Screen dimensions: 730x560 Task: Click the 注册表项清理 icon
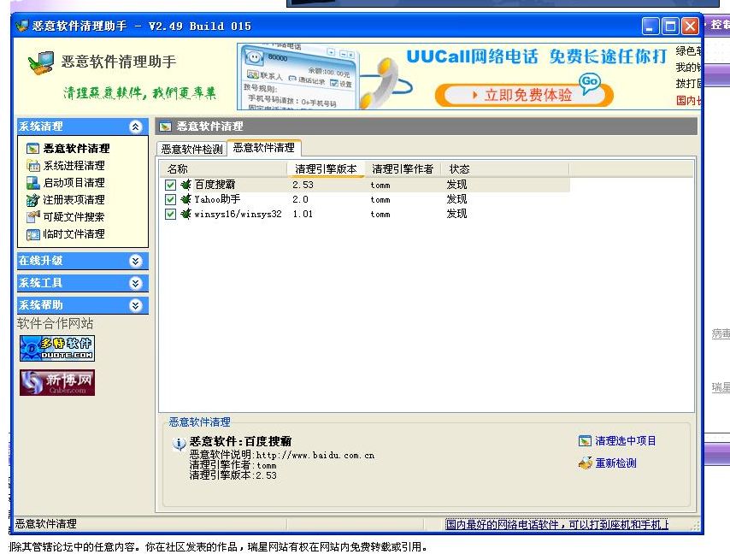tap(33, 200)
